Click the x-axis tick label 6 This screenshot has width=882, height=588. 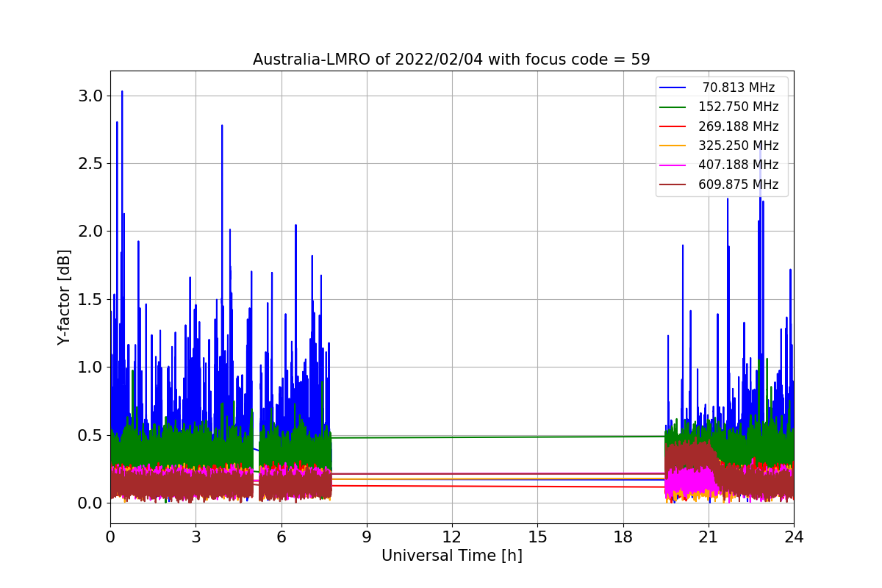(x=281, y=537)
